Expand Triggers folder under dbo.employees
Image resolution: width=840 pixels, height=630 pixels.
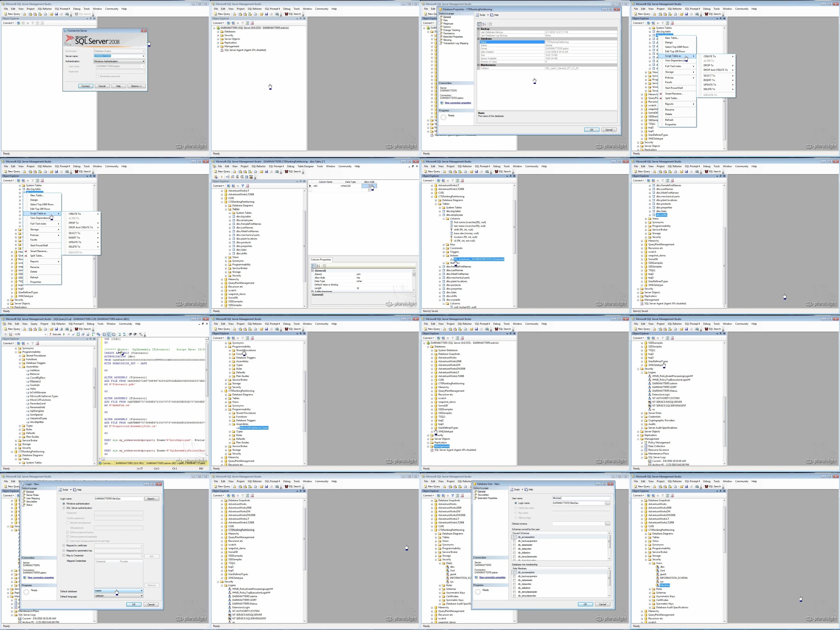[444, 252]
